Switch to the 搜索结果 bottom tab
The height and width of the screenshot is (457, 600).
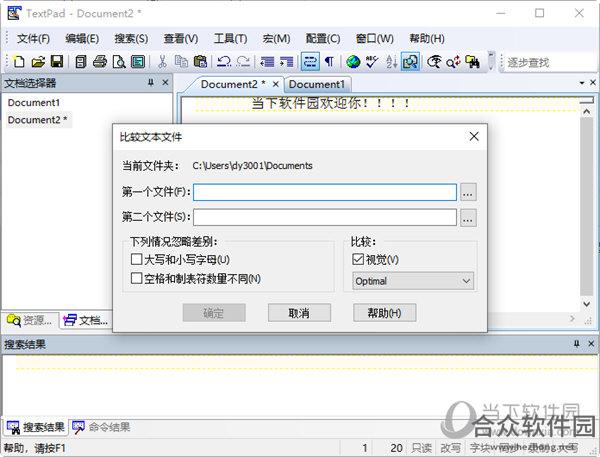click(x=36, y=427)
